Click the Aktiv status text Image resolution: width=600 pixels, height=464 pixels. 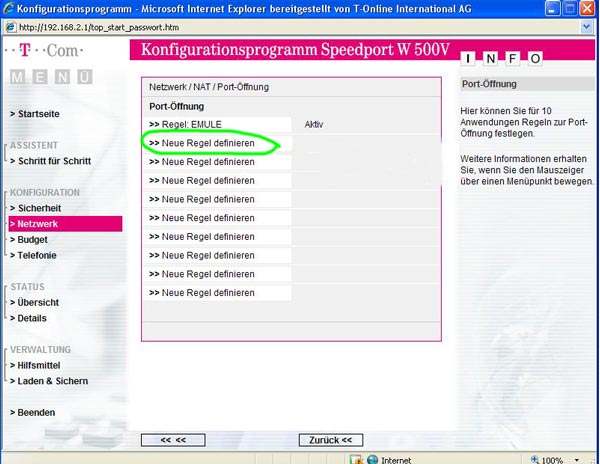pos(314,125)
